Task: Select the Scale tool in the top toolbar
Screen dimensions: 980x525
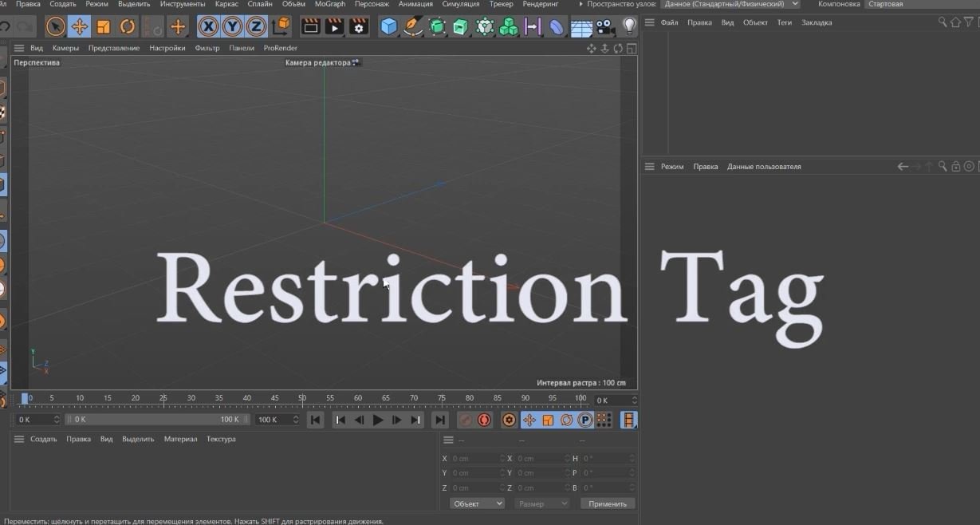Action: [x=103, y=27]
